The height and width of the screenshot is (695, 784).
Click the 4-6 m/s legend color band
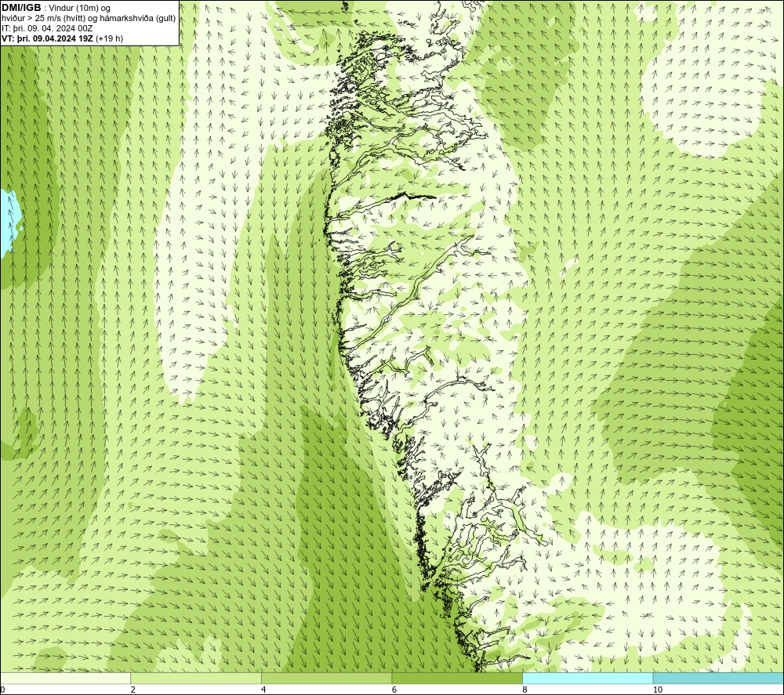point(326,679)
